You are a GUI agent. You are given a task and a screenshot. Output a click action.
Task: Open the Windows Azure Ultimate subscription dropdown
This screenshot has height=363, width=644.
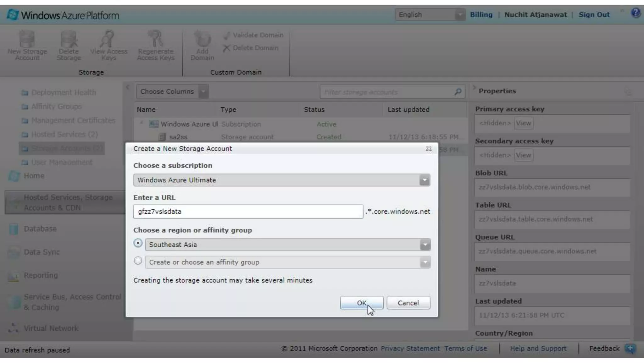425,180
